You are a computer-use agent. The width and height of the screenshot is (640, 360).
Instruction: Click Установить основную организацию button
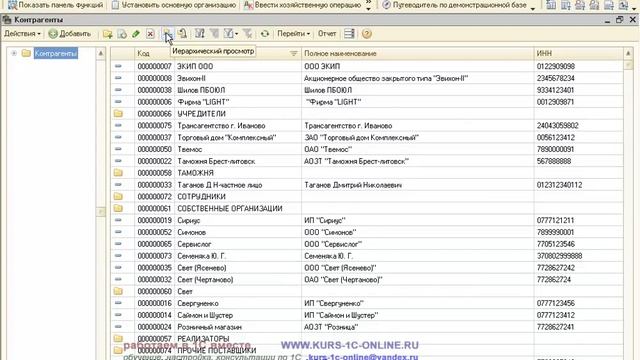click(x=174, y=5)
